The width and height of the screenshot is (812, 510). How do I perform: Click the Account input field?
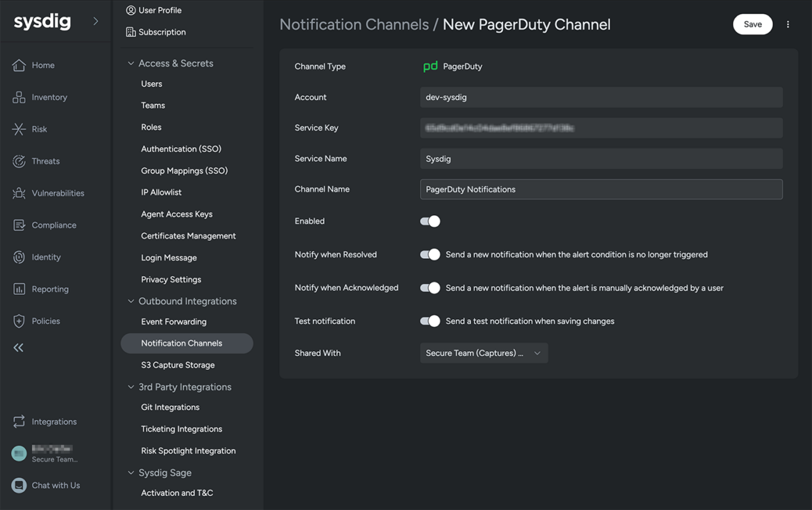601,97
